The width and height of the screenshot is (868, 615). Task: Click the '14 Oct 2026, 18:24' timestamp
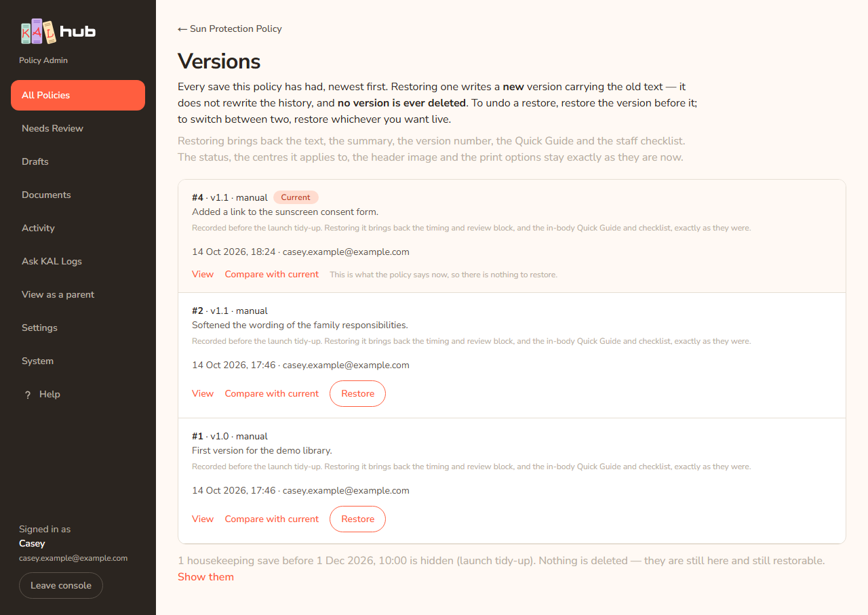234,252
